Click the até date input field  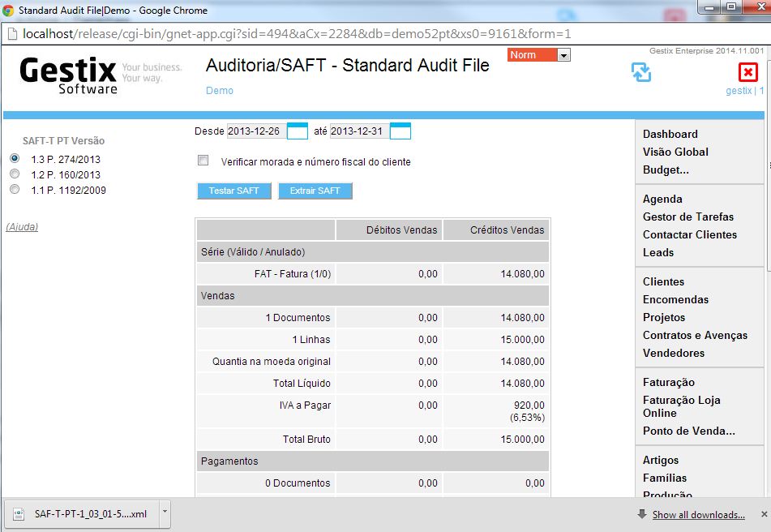tap(359, 131)
